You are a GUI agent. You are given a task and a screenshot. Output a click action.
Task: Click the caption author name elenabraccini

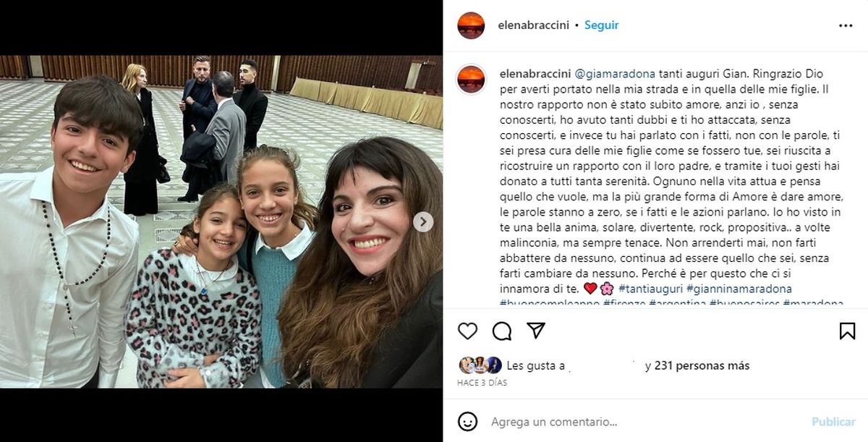535,74
